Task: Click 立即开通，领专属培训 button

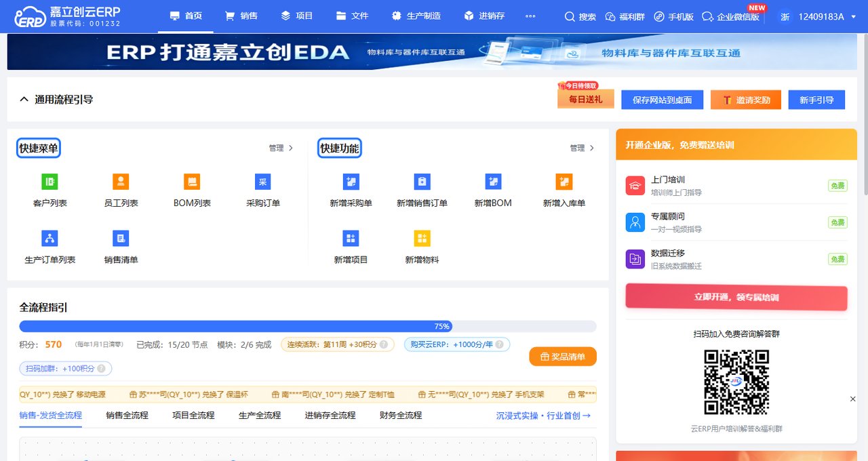Action: pyautogui.click(x=736, y=298)
